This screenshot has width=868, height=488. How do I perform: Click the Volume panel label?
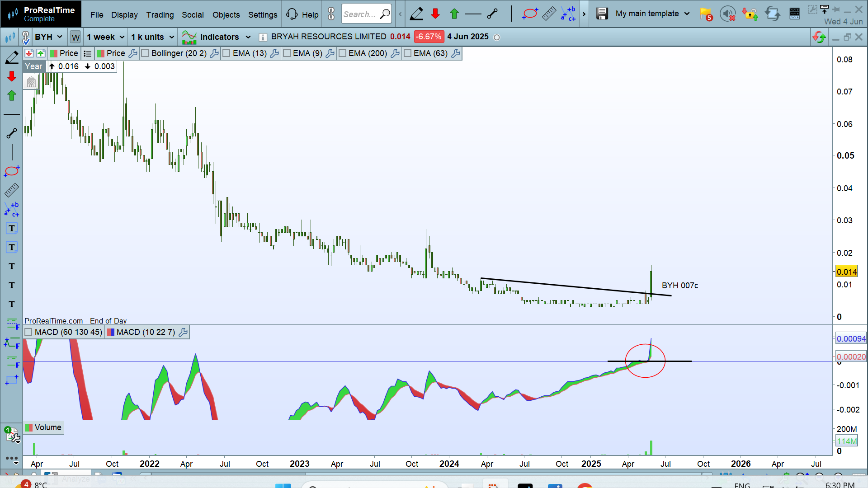point(44,427)
